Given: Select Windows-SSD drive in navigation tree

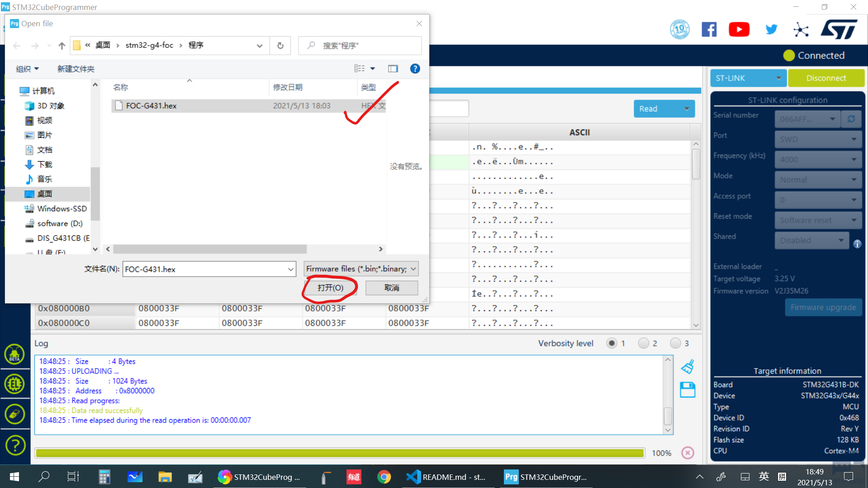Looking at the screenshot, I should (x=62, y=209).
